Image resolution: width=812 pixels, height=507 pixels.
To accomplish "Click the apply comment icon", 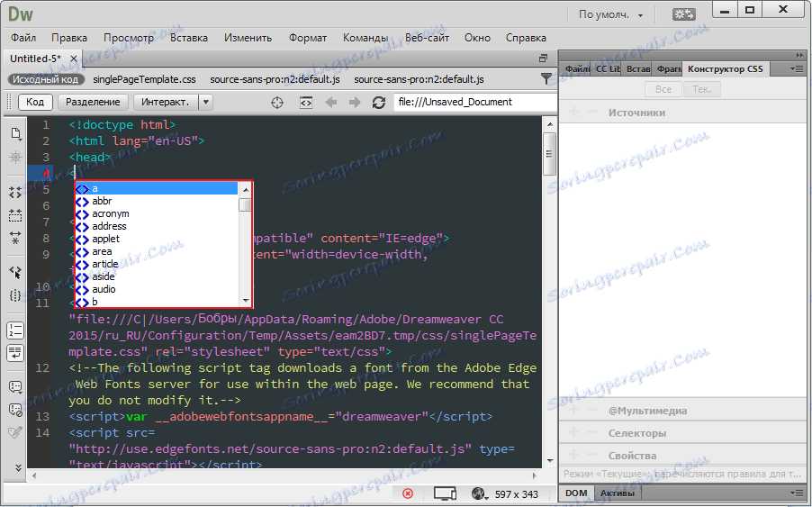I will [15, 387].
